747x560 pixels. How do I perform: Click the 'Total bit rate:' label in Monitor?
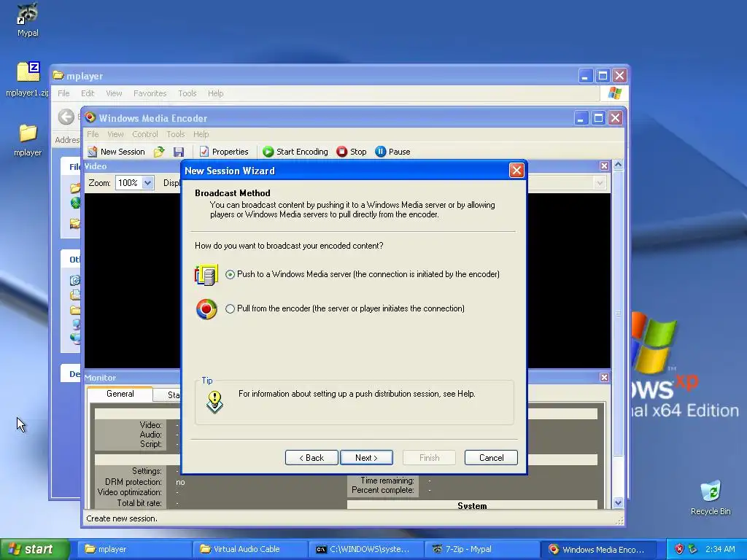pyautogui.click(x=139, y=503)
